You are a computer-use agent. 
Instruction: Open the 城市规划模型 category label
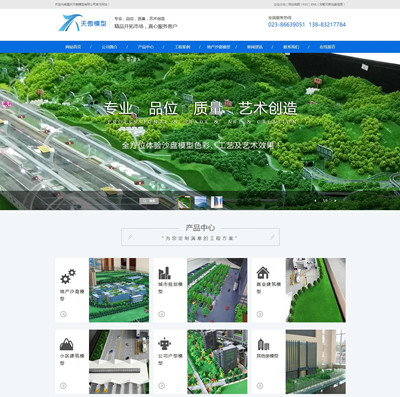pyautogui.click(x=170, y=288)
